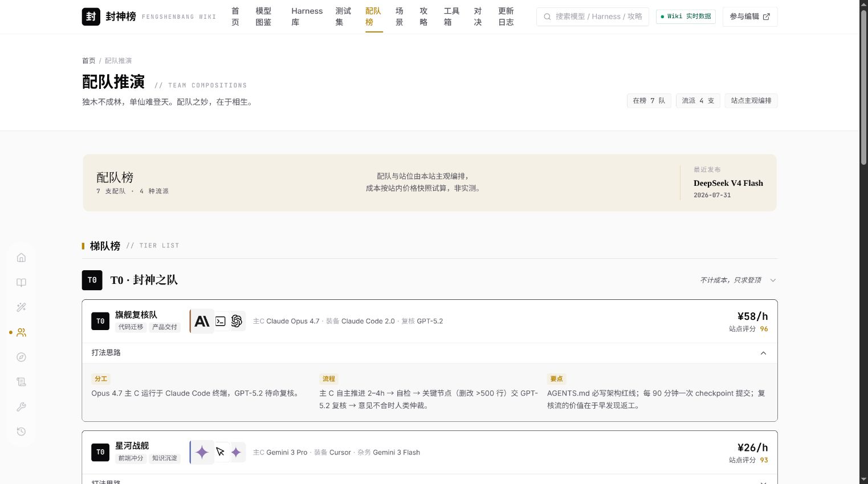Open the wrench toolbox sidebar icon
The height and width of the screenshot is (484, 868).
tap(21, 406)
